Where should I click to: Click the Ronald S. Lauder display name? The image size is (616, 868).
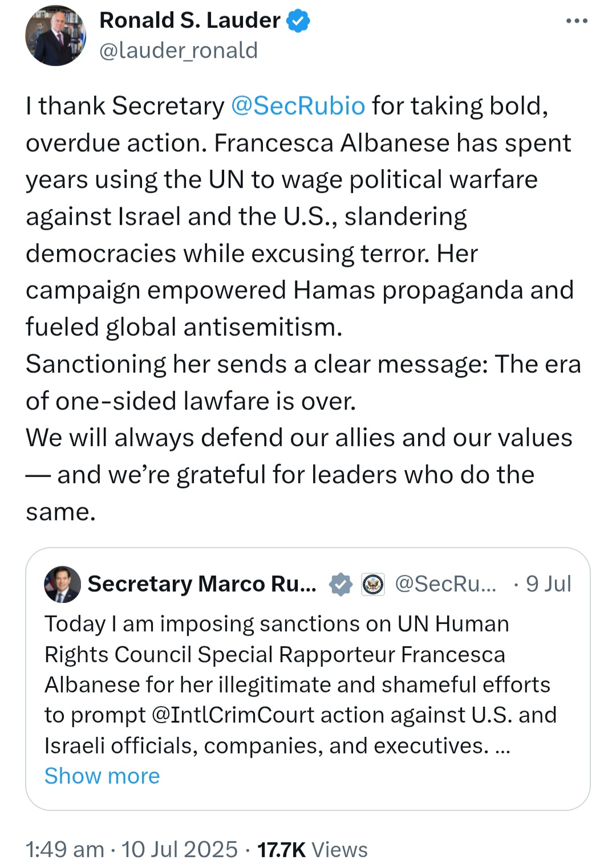tap(190, 21)
